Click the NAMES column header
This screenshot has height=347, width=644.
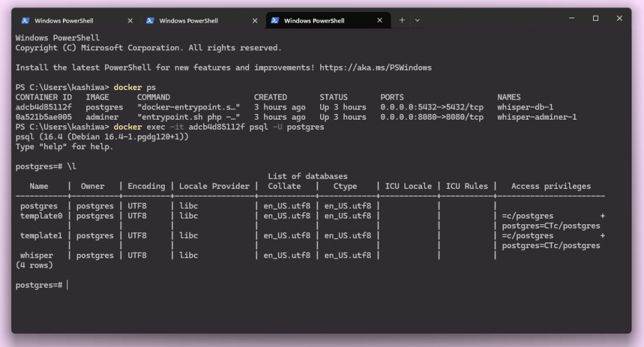(x=509, y=98)
